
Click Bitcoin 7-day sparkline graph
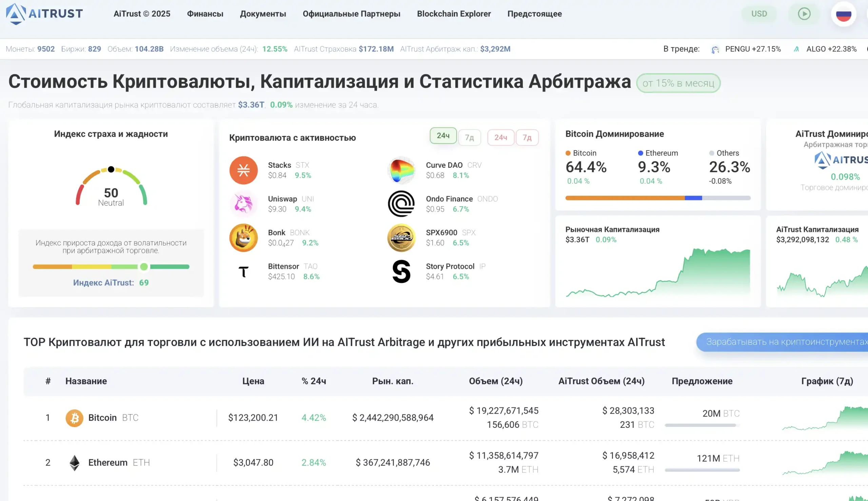click(825, 418)
